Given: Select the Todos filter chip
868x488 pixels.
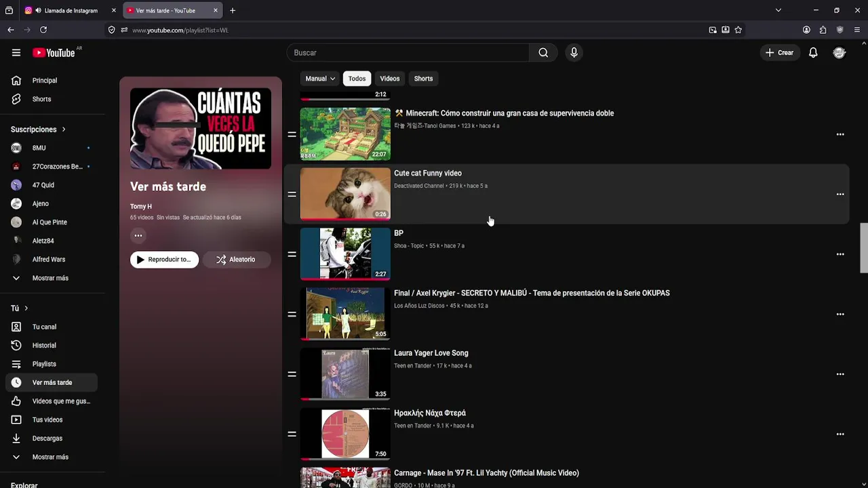Looking at the screenshot, I should (x=357, y=79).
